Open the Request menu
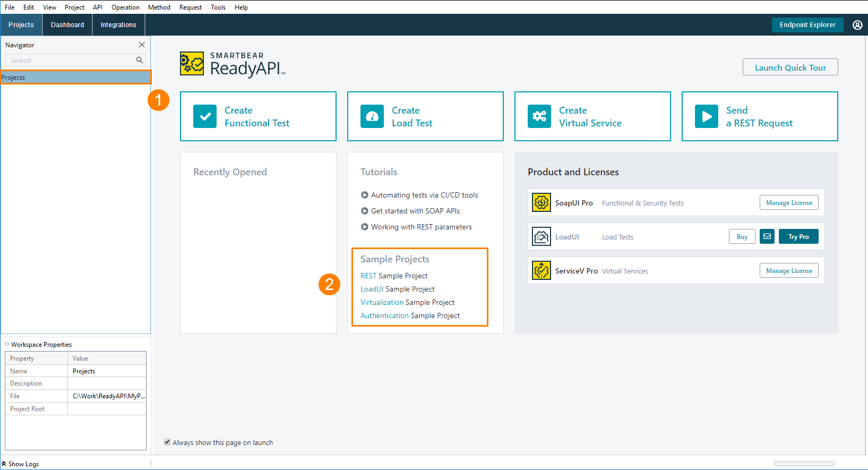The height and width of the screenshot is (470, 868). click(191, 7)
